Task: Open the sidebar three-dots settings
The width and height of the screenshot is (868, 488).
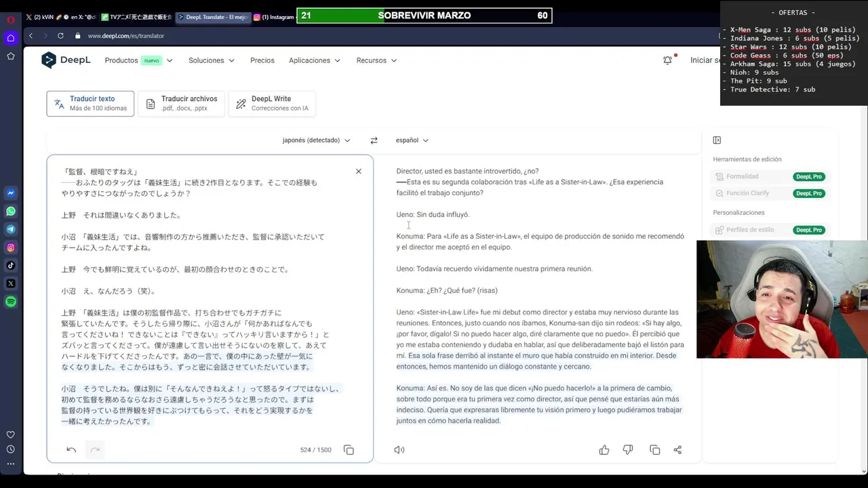Action: pos(11,464)
